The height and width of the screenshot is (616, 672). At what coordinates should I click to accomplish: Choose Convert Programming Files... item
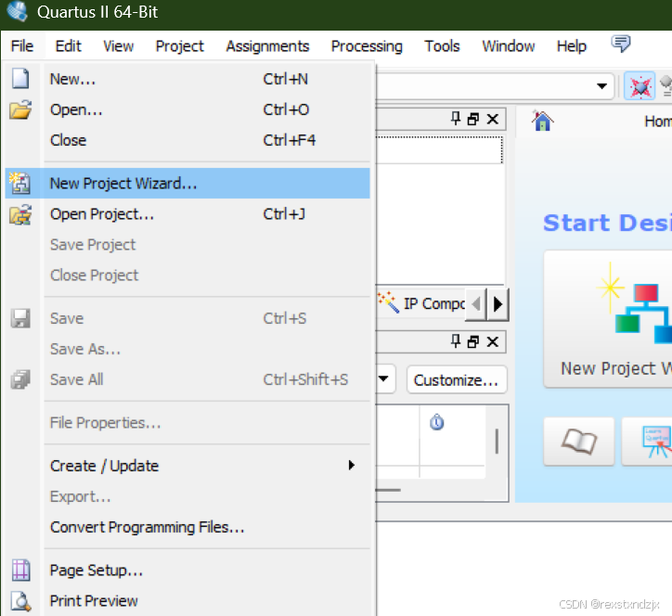(187, 527)
